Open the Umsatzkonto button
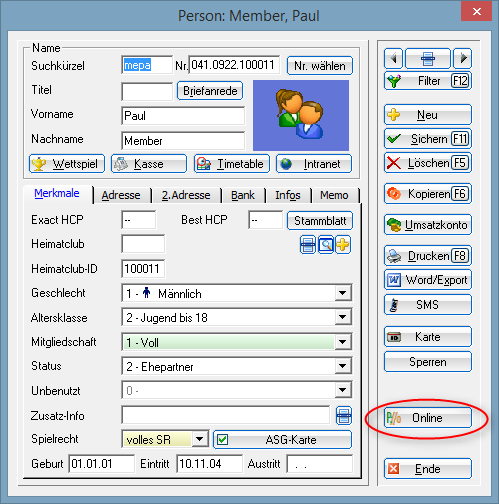 (428, 225)
